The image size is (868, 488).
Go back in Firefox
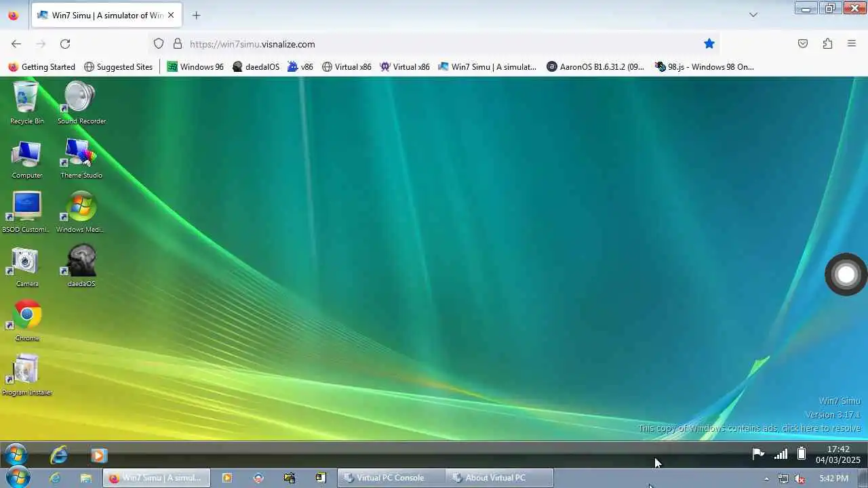pyautogui.click(x=16, y=43)
